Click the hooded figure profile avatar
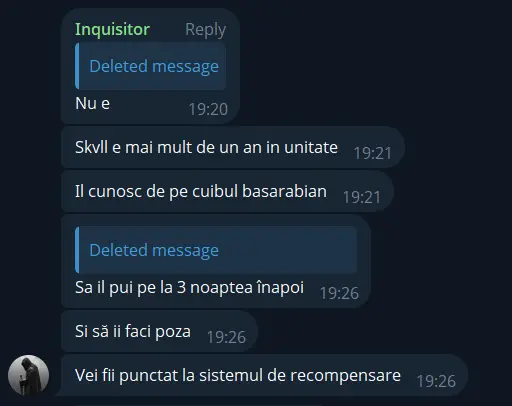This screenshot has width=512, height=406. [x=29, y=375]
